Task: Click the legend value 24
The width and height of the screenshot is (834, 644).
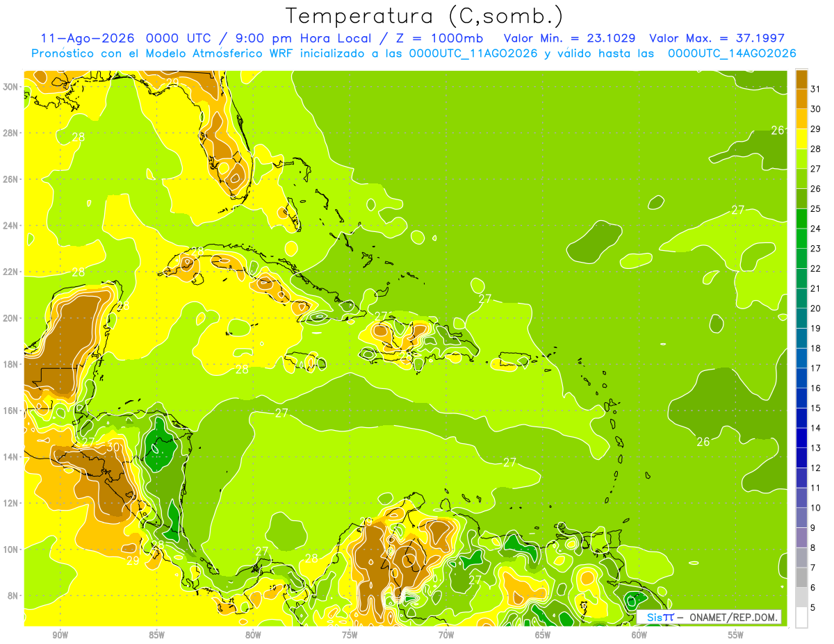Action: click(816, 229)
